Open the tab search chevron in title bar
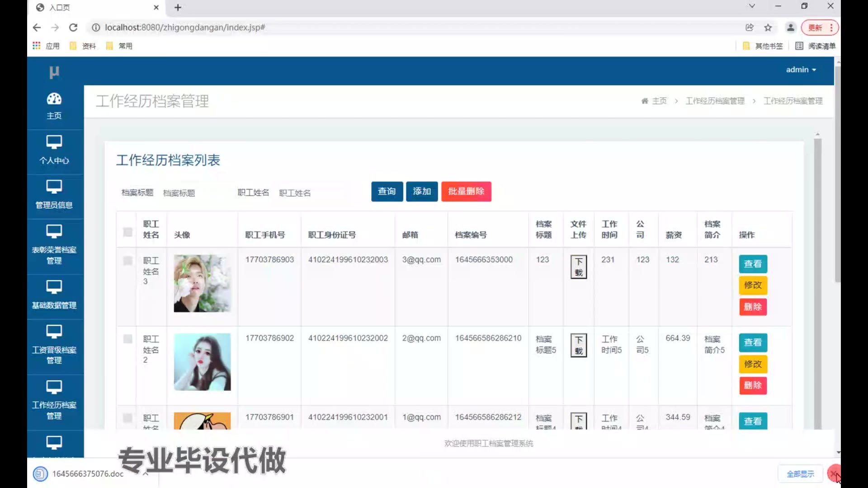The image size is (868, 488). pos(752,6)
